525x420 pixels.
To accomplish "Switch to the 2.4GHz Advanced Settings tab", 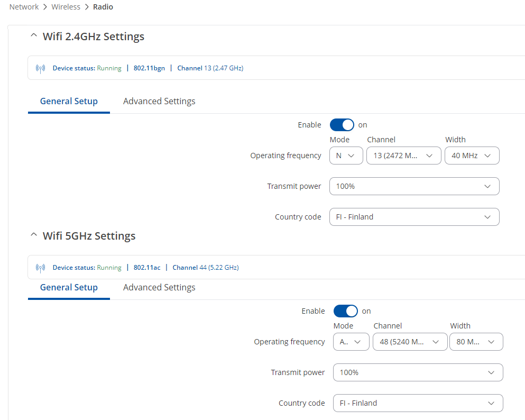I will pos(159,101).
